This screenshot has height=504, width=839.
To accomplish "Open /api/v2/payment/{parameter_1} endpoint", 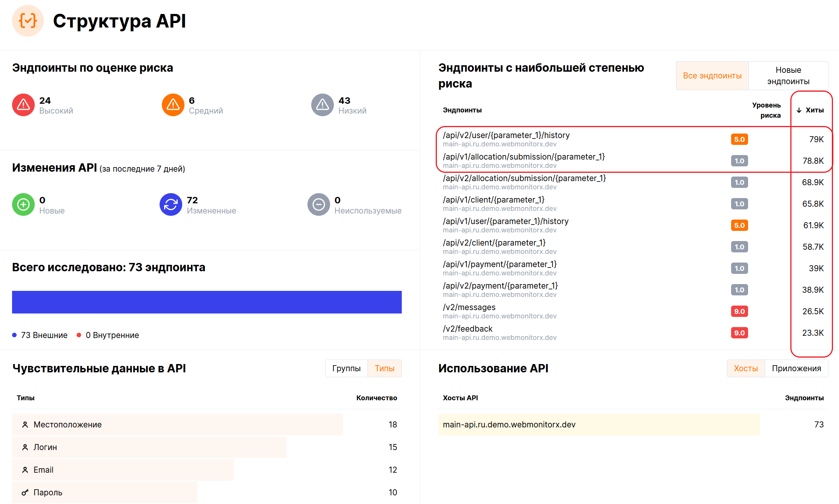I will pyautogui.click(x=500, y=286).
